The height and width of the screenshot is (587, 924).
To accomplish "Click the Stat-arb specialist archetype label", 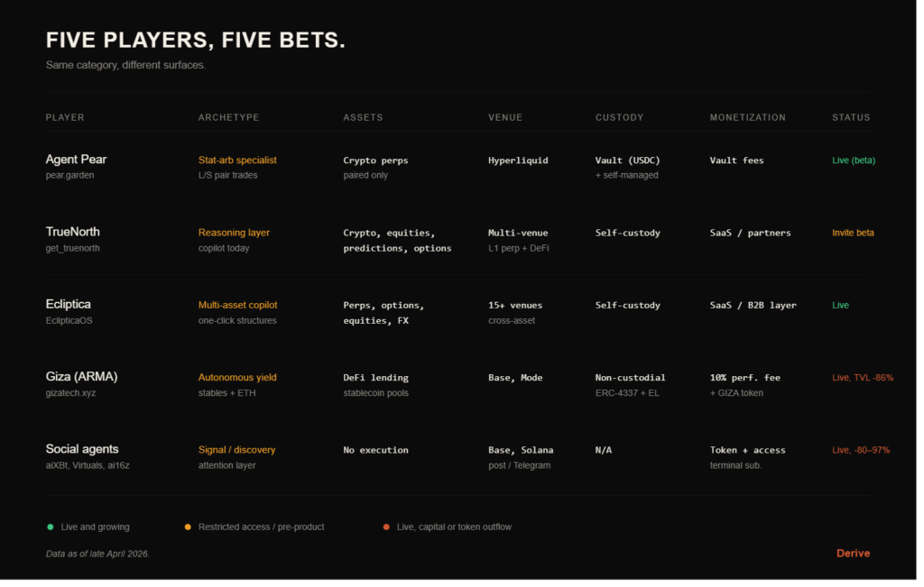I will [x=237, y=160].
